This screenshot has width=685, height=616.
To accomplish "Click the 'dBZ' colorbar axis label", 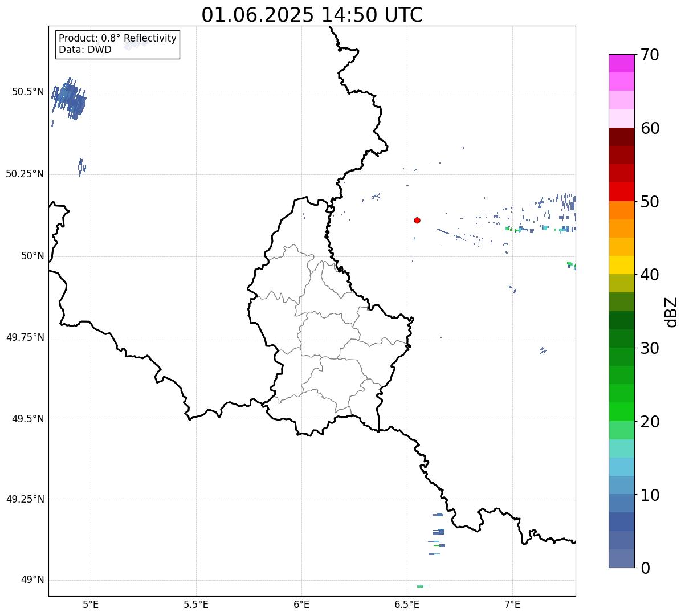I will pos(671,311).
